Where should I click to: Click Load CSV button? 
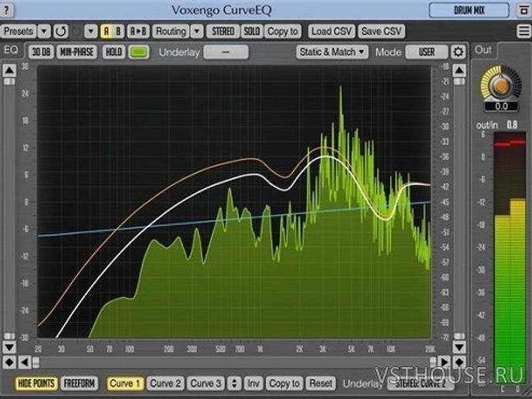pos(332,32)
